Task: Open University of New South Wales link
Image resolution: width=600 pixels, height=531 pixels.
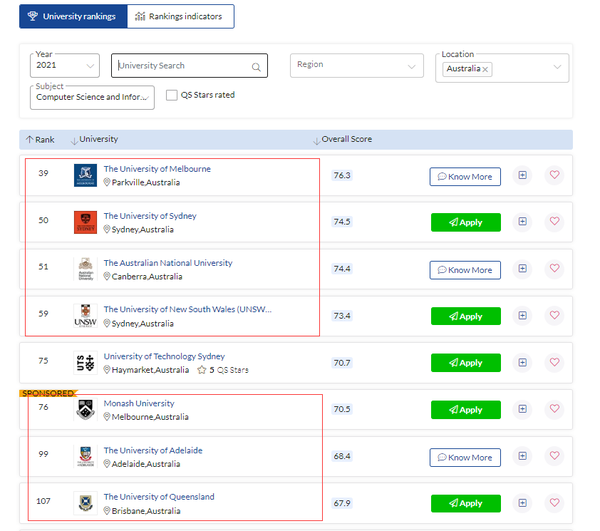Action: click(188, 309)
